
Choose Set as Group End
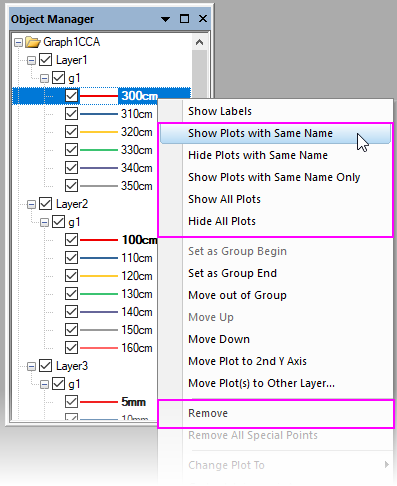pos(232,273)
